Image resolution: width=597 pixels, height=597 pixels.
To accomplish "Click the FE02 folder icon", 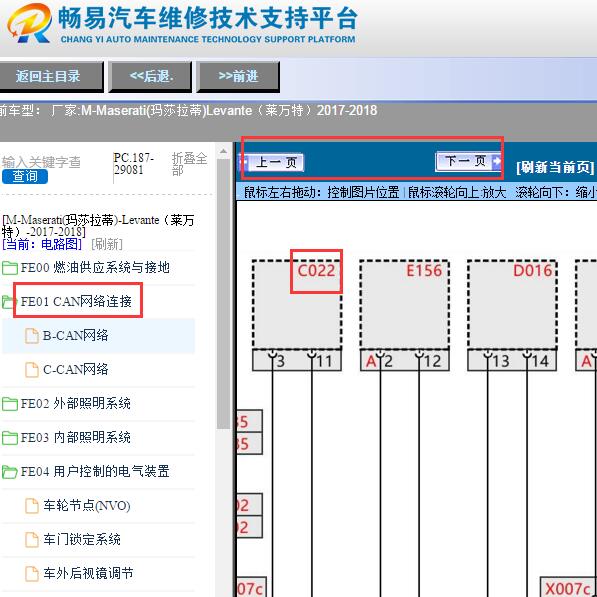I will 10,404.
